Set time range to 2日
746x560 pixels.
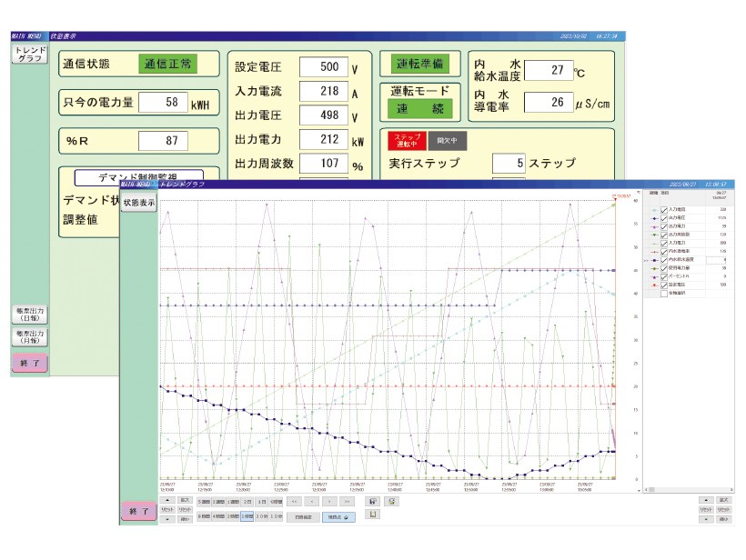(x=247, y=502)
